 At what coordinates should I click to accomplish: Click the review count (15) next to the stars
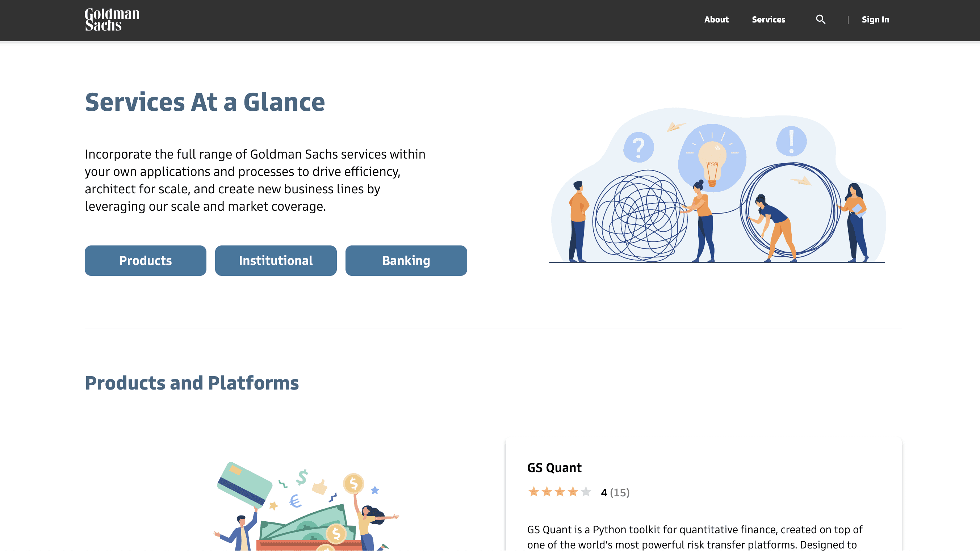click(620, 492)
